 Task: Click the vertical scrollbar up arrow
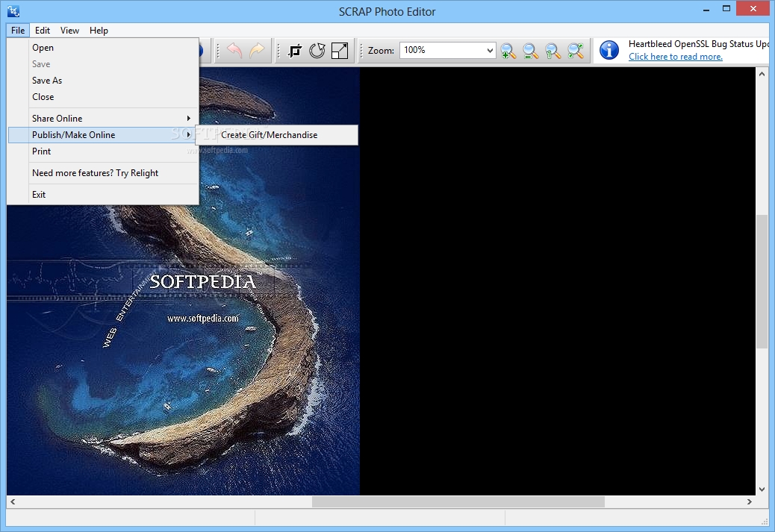tap(762, 74)
